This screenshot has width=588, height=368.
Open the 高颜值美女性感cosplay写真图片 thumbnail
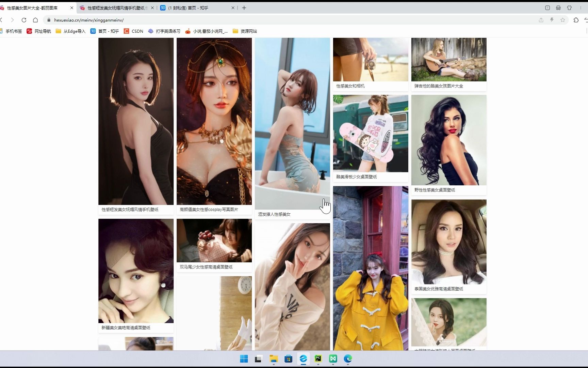214,121
